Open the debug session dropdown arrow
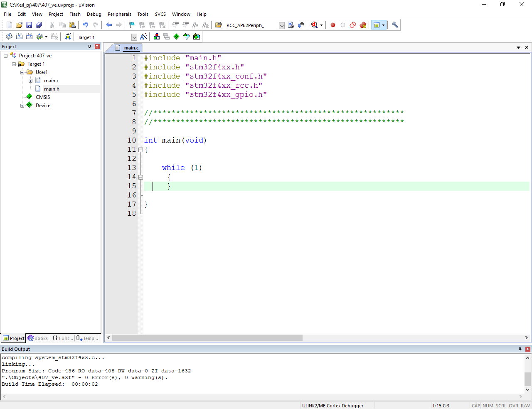 pos(321,25)
